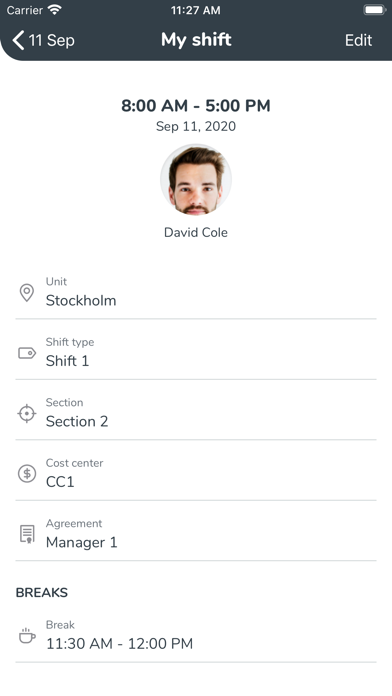Select the CC1 cost center row
Image resolution: width=392 pixels, height=696 pixels.
[196, 474]
